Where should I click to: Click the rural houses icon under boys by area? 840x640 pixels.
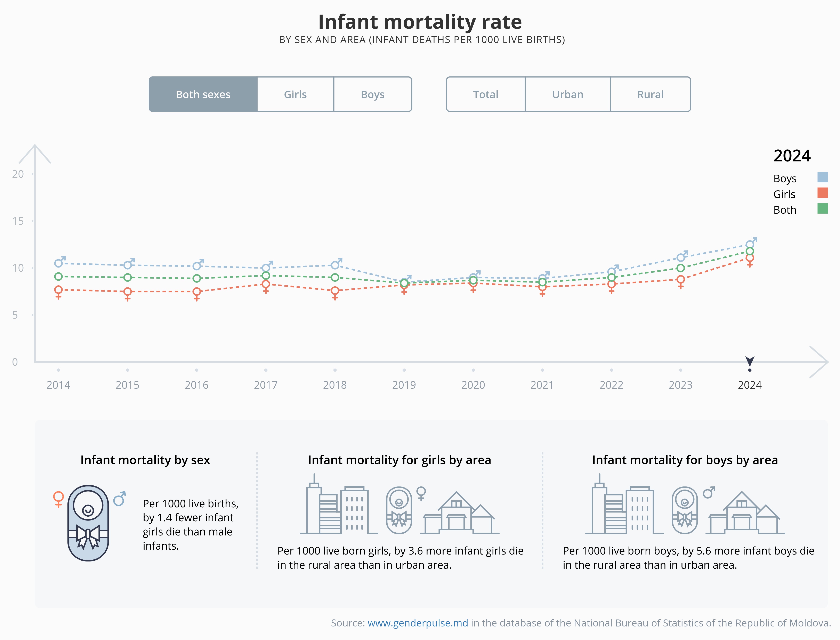pos(745,514)
